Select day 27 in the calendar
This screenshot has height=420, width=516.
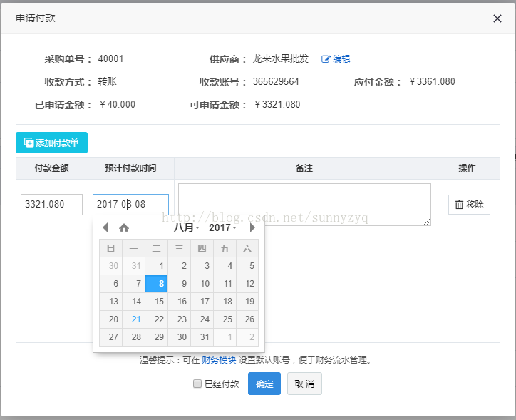tap(111, 337)
